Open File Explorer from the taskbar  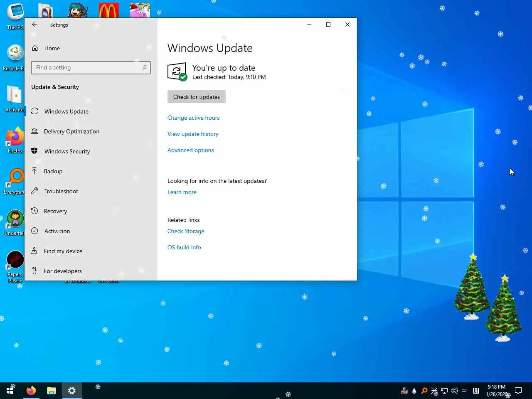52,391
